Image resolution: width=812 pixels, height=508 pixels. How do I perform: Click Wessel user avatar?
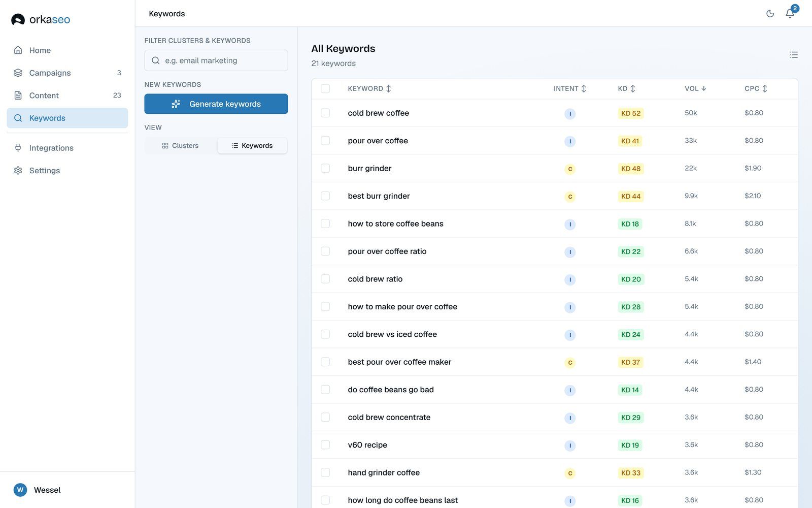tap(20, 490)
